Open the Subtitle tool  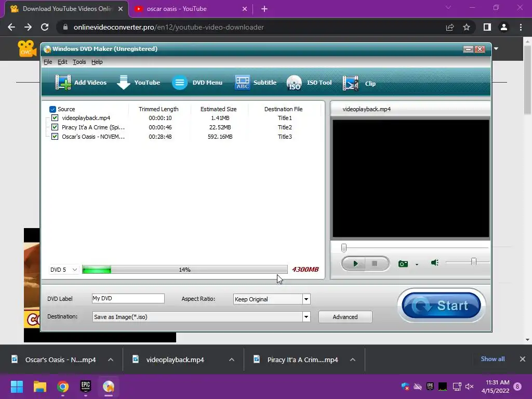click(x=256, y=83)
